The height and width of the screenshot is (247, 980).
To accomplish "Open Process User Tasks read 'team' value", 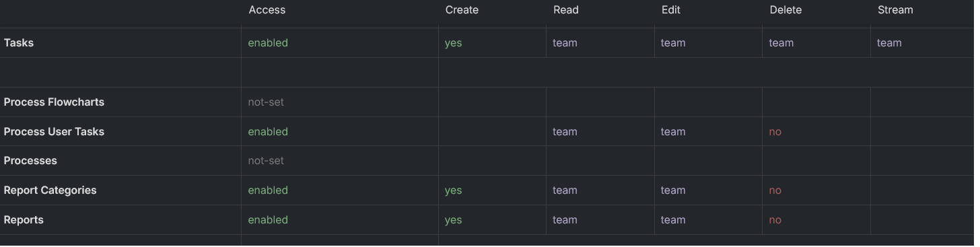I will [565, 132].
